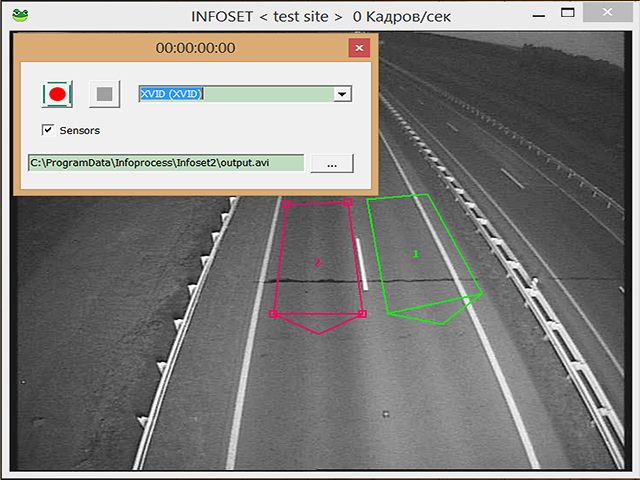The image size is (640, 480).
Task: Maximize the INFOSET window
Action: 567,13
